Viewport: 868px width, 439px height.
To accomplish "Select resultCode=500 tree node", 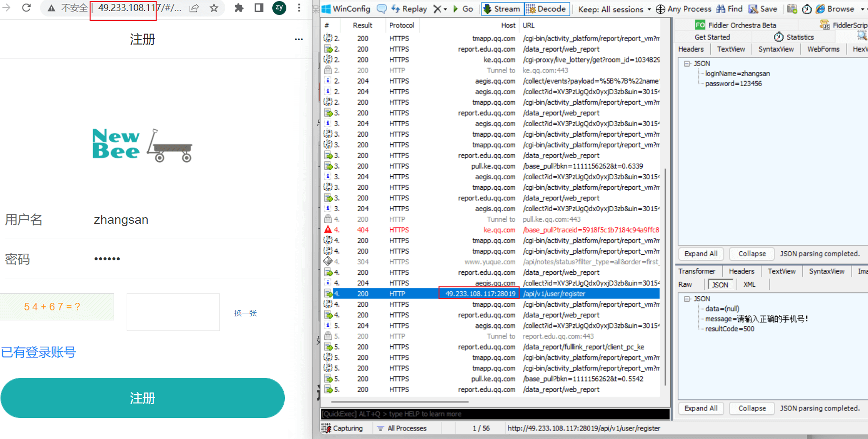I will point(729,329).
